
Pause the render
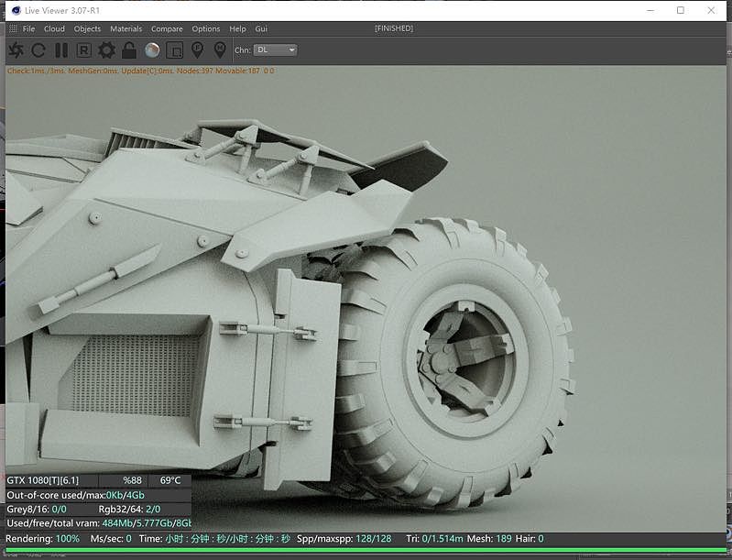click(61, 49)
